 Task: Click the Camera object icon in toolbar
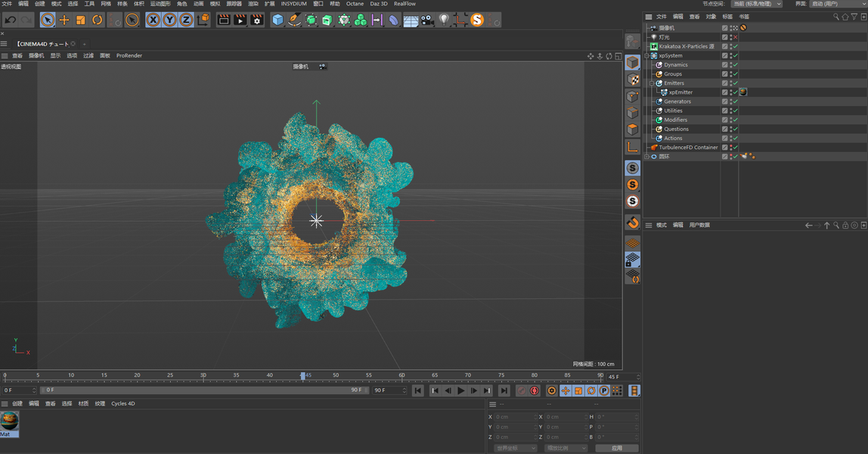(x=427, y=20)
